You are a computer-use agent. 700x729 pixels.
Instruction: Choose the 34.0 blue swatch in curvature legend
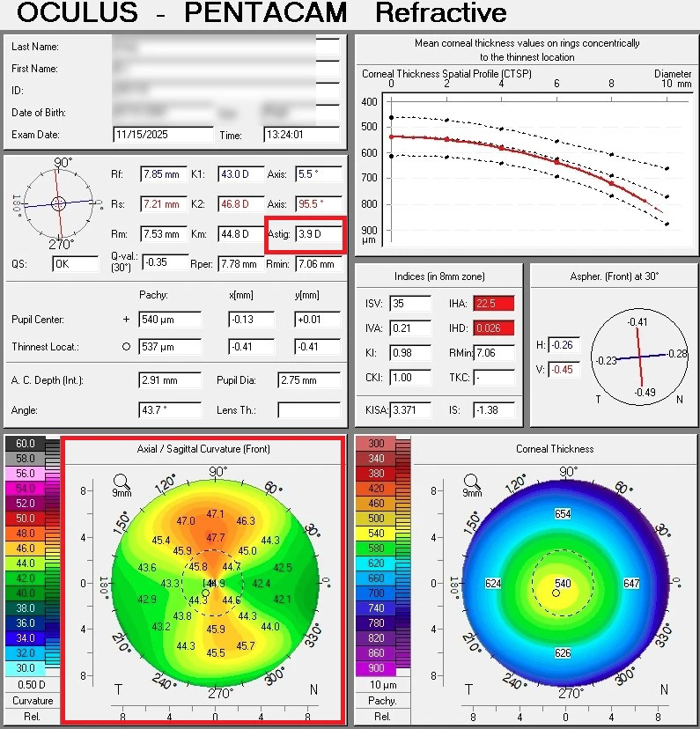pos(26,637)
